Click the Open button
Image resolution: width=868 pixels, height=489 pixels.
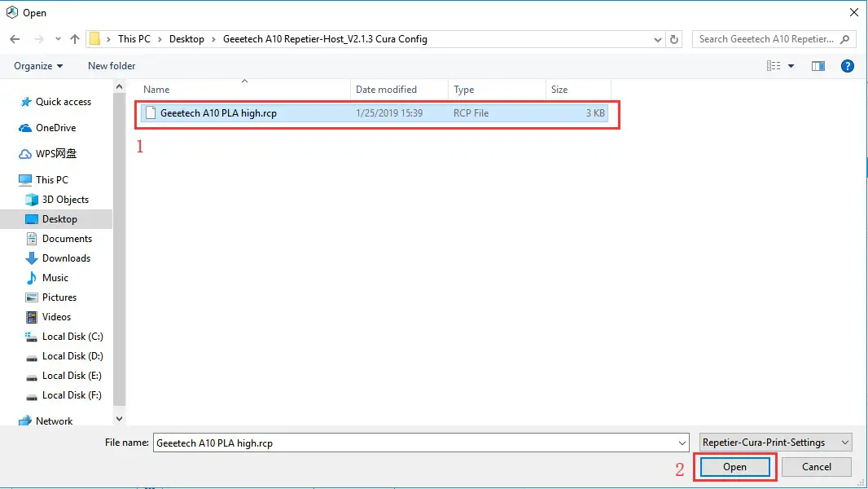point(734,467)
